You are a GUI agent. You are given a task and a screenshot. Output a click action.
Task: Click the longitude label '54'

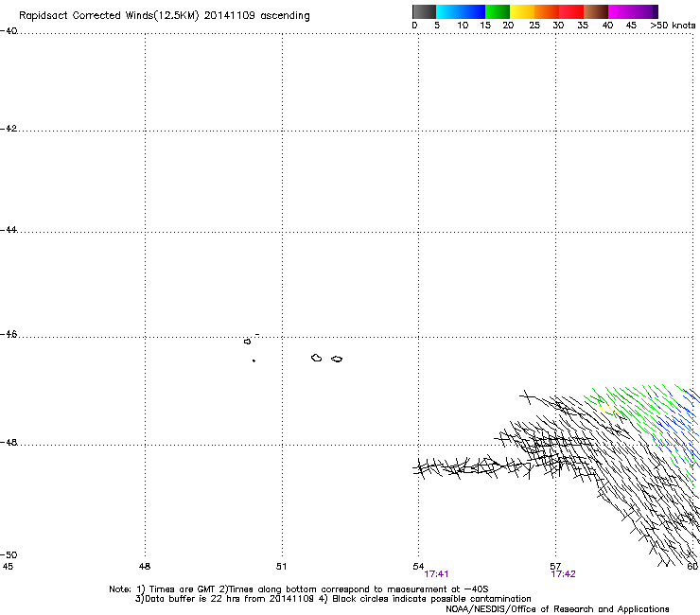click(x=418, y=567)
